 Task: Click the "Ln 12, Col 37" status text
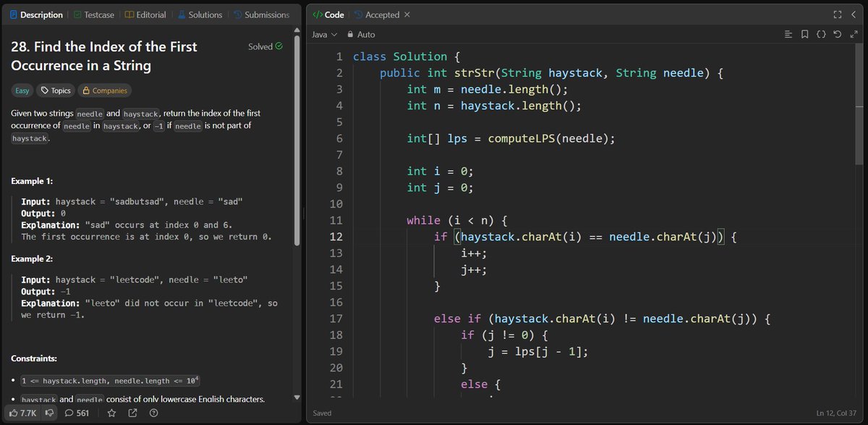[x=835, y=413]
